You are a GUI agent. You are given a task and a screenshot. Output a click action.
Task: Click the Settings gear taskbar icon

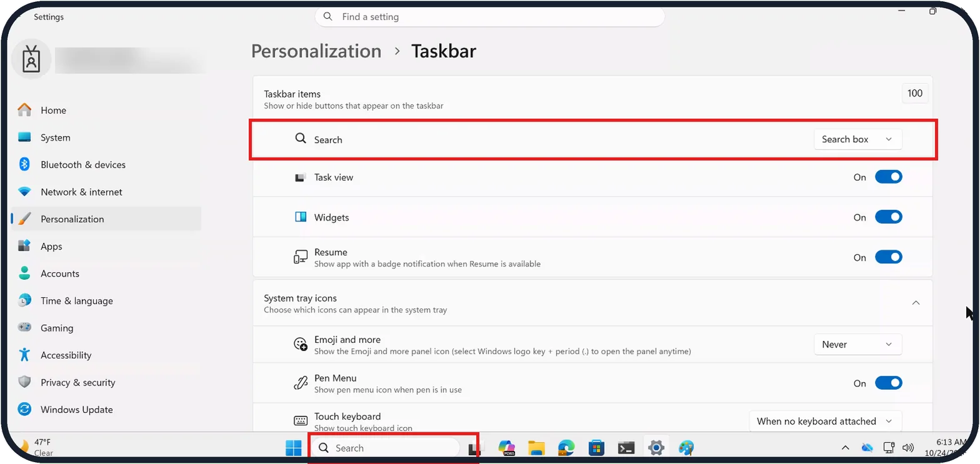(x=656, y=448)
